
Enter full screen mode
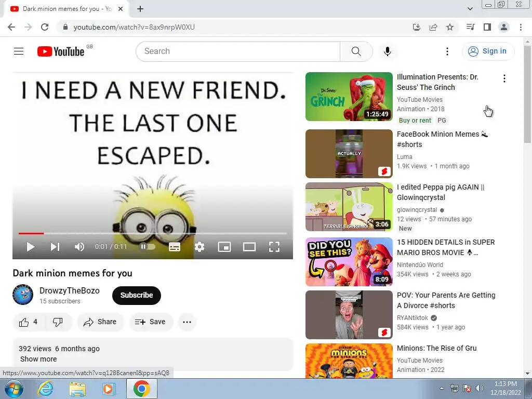274,247
